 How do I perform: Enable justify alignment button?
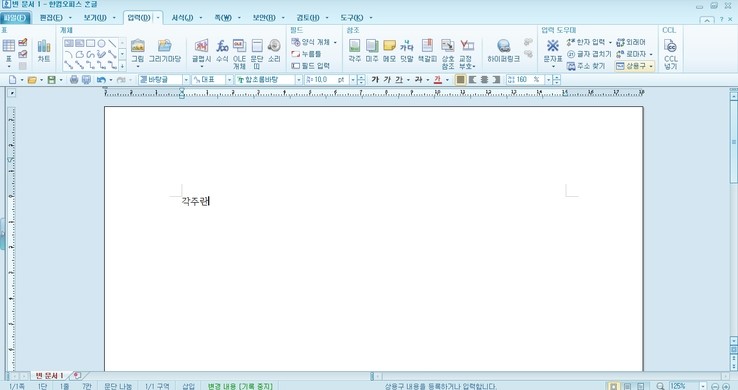point(461,80)
